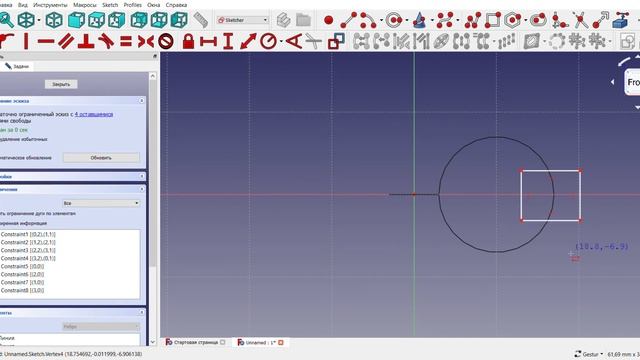Click the Закрыть button
The image size is (640, 360).
(61, 84)
